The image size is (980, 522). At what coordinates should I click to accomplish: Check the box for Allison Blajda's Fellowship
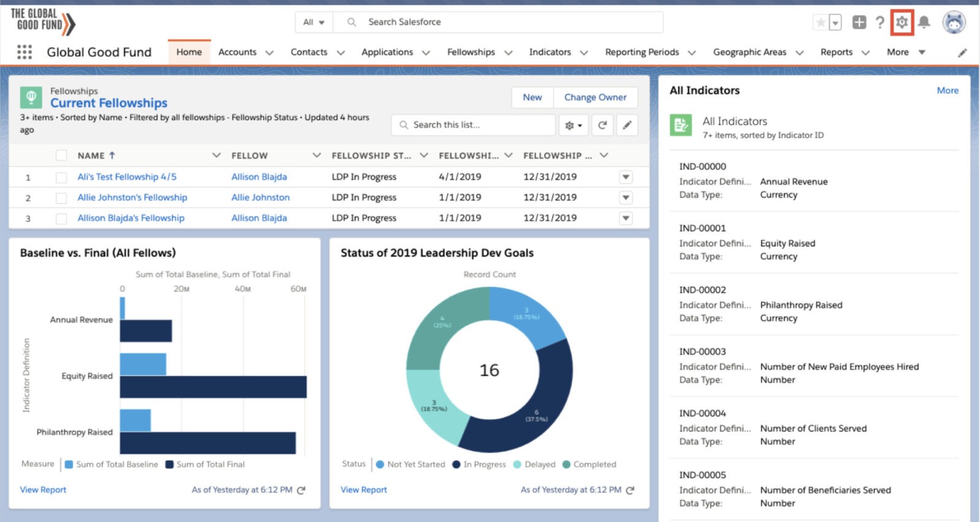coord(61,218)
